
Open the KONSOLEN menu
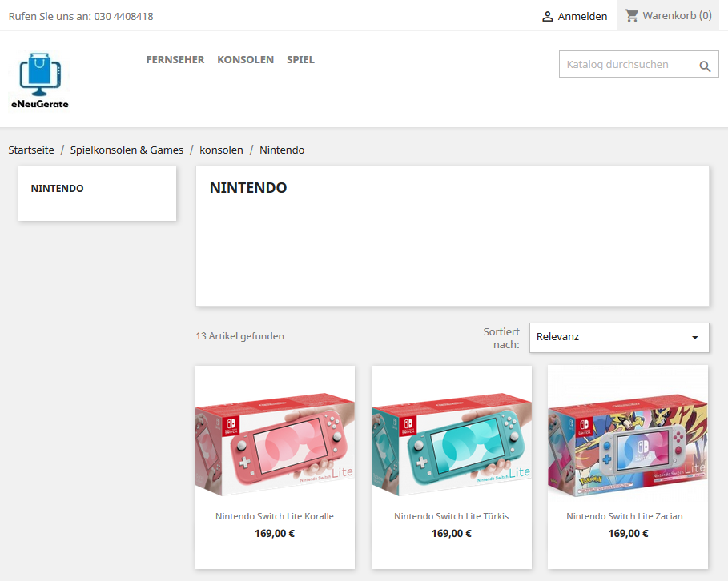(x=246, y=60)
